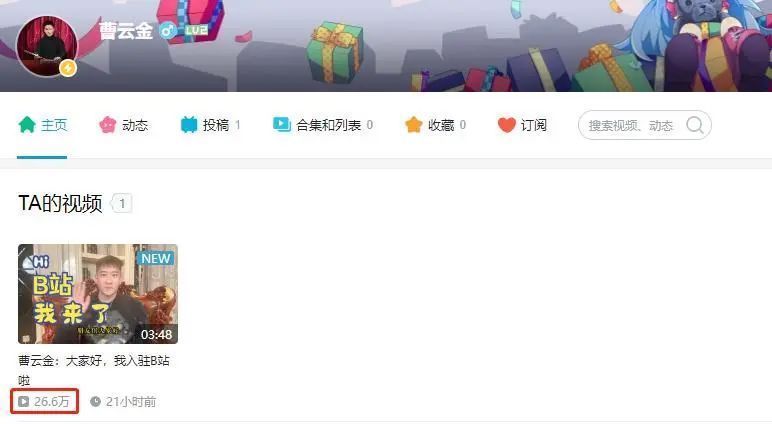This screenshot has height=424, width=772.
Task: Click the TA的视频 section heading
Action: (x=60, y=203)
